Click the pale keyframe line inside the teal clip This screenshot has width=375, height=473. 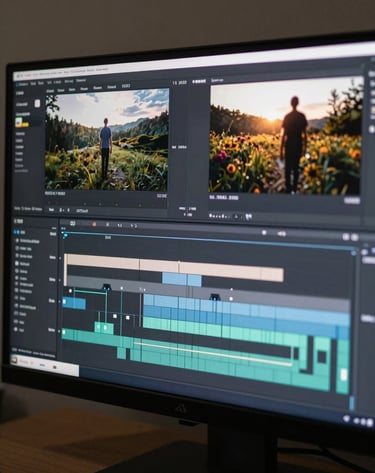tap(213, 353)
